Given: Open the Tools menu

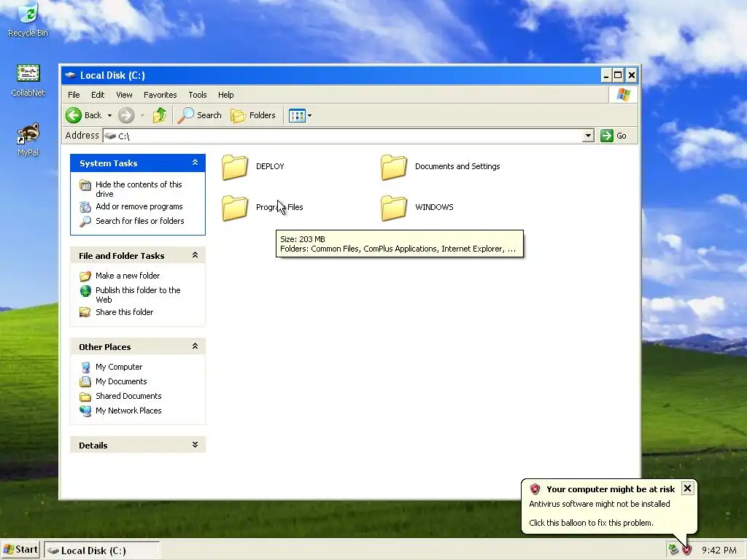Looking at the screenshot, I should coord(198,95).
